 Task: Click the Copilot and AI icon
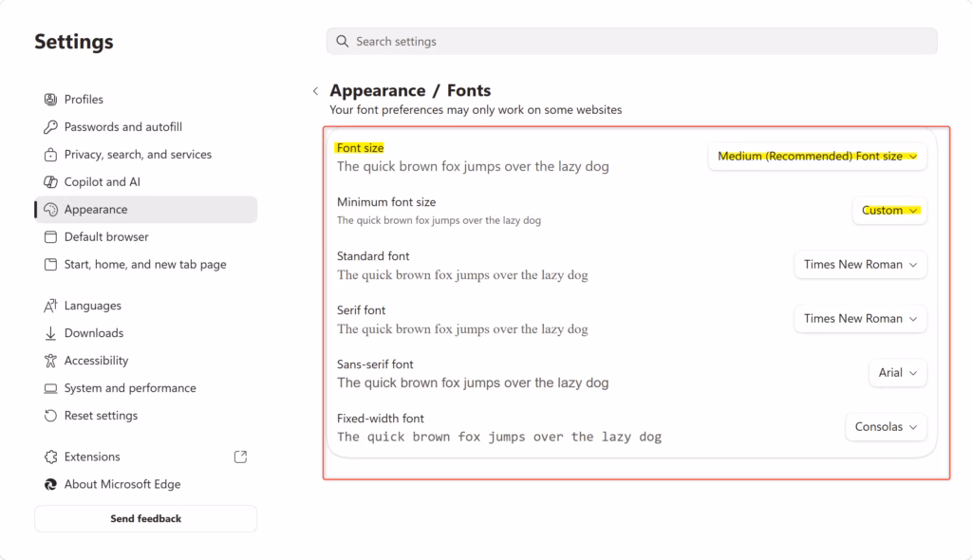pos(50,181)
